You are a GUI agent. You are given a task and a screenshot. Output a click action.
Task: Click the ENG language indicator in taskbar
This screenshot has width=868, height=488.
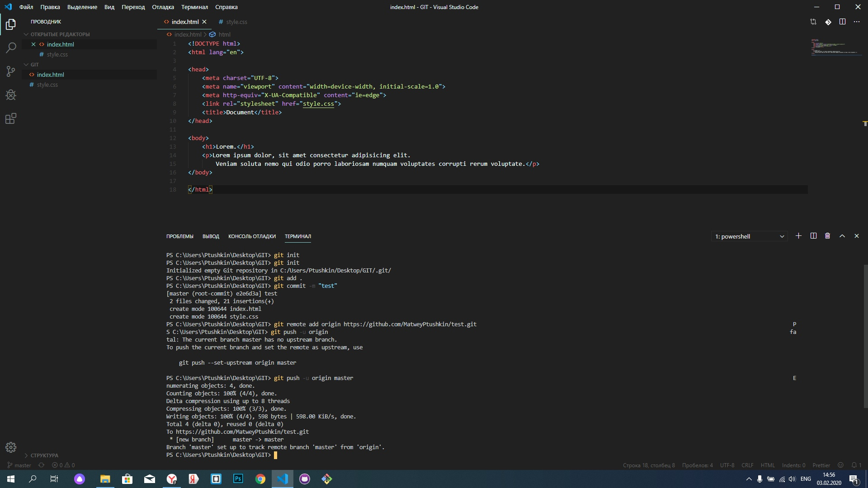(806, 479)
